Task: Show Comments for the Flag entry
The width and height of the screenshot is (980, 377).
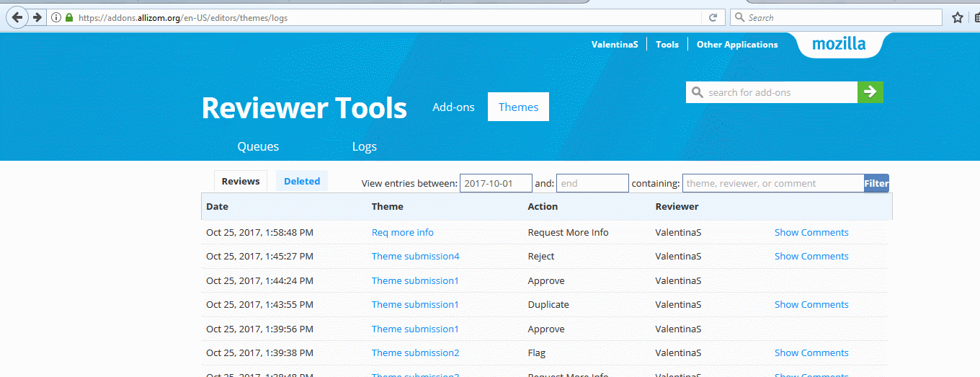Action: pos(811,352)
